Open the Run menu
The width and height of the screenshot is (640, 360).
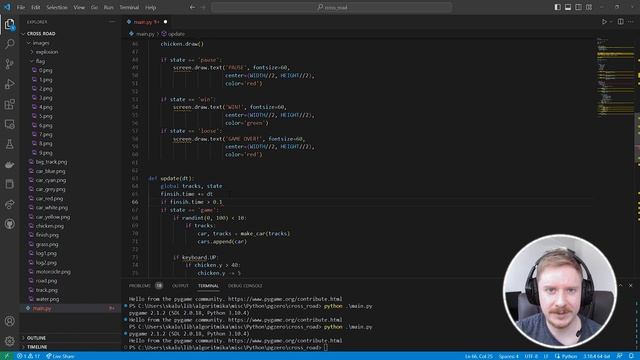click(x=109, y=7)
